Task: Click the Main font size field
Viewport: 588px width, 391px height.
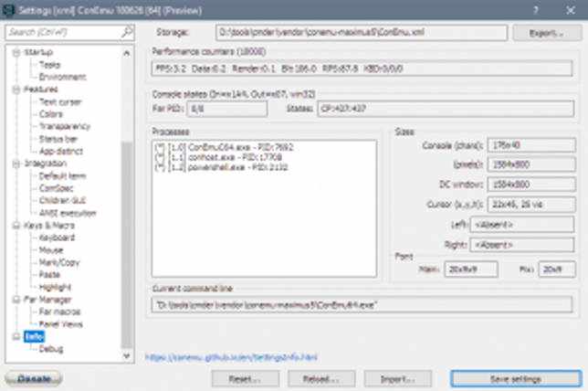Action: pyautogui.click(x=471, y=269)
